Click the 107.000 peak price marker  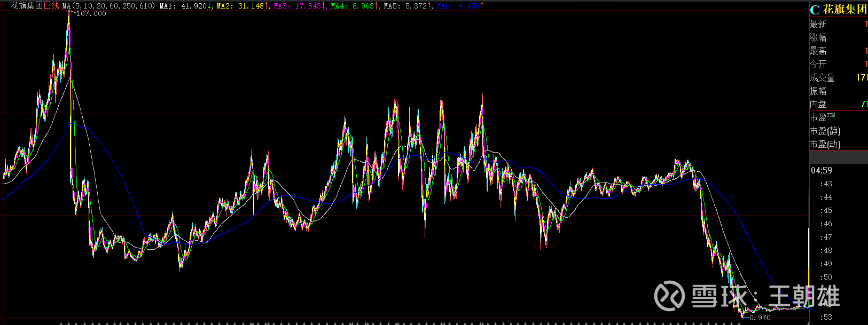click(91, 13)
